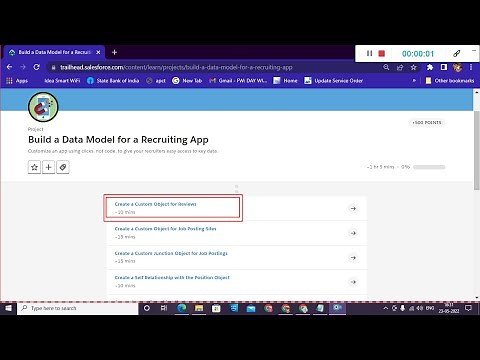This screenshot has width=480, height=360.
Task: Click the scrollbar down arrow
Action: click(x=477, y=298)
